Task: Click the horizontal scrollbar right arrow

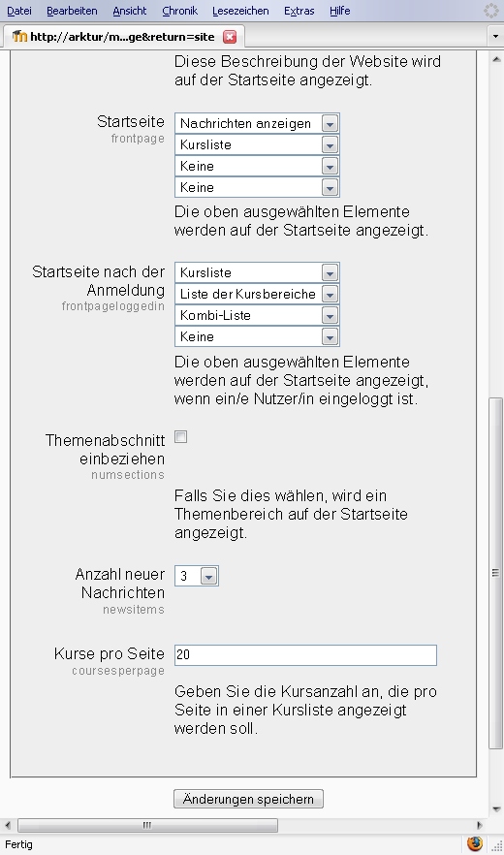Action: click(480, 825)
